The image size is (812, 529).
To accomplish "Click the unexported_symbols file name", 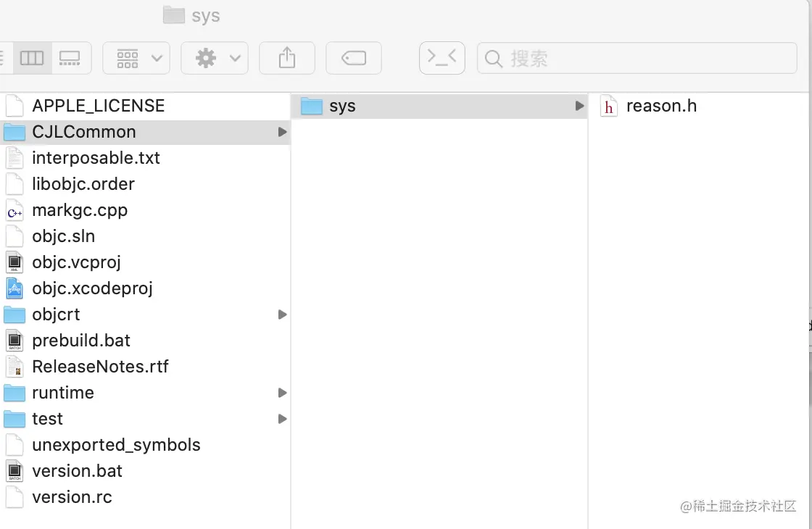I will click(116, 445).
